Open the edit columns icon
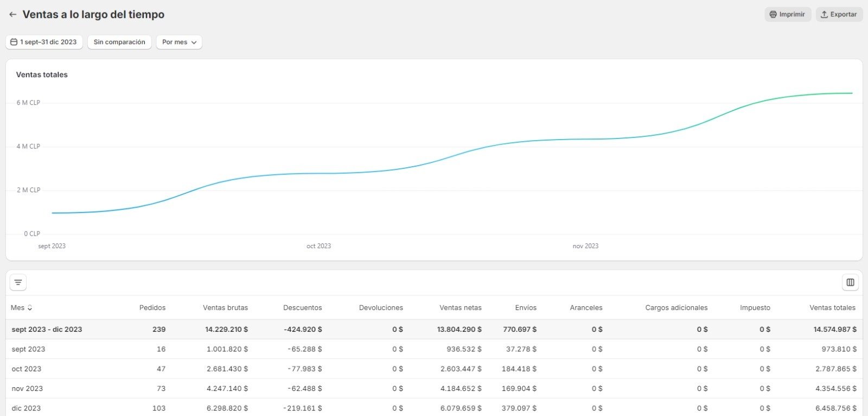 850,282
